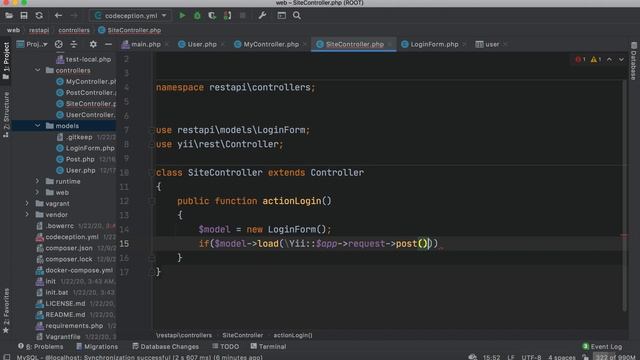Hide project panel with minus icon
This screenshot has width=640, height=360.
[x=108, y=44]
